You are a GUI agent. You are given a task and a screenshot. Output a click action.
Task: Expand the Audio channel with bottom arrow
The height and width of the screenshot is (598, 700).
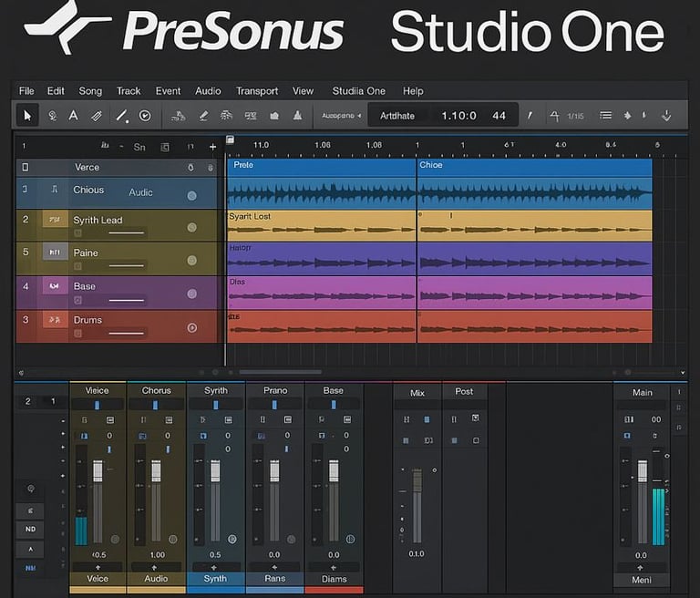point(154,567)
